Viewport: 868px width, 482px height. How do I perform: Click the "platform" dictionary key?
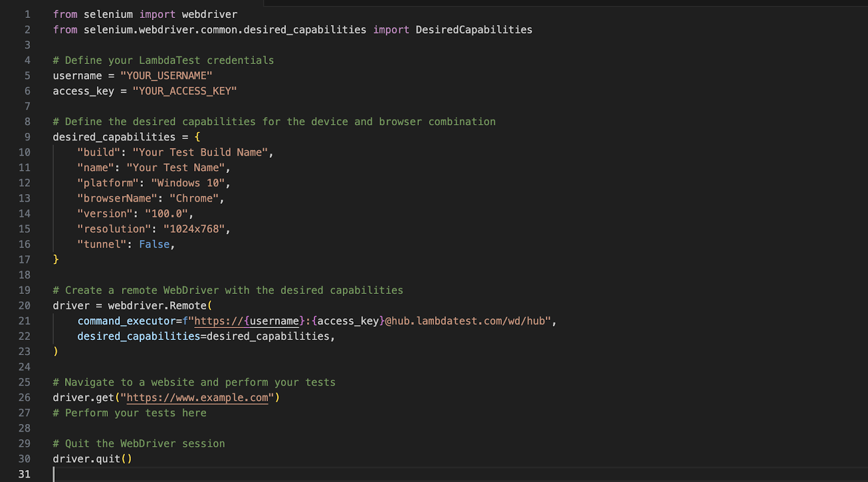tap(108, 183)
